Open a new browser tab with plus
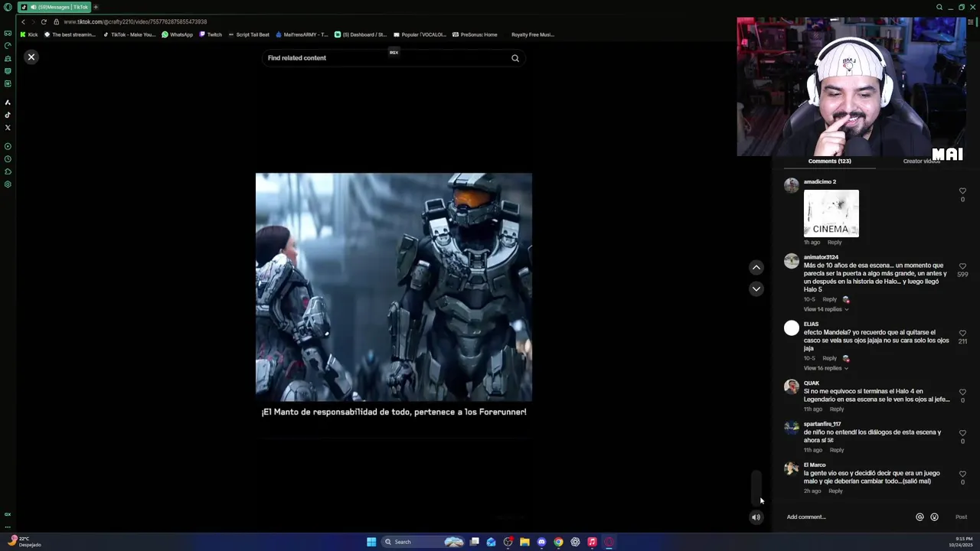Image resolution: width=980 pixels, height=551 pixels. tap(96, 7)
